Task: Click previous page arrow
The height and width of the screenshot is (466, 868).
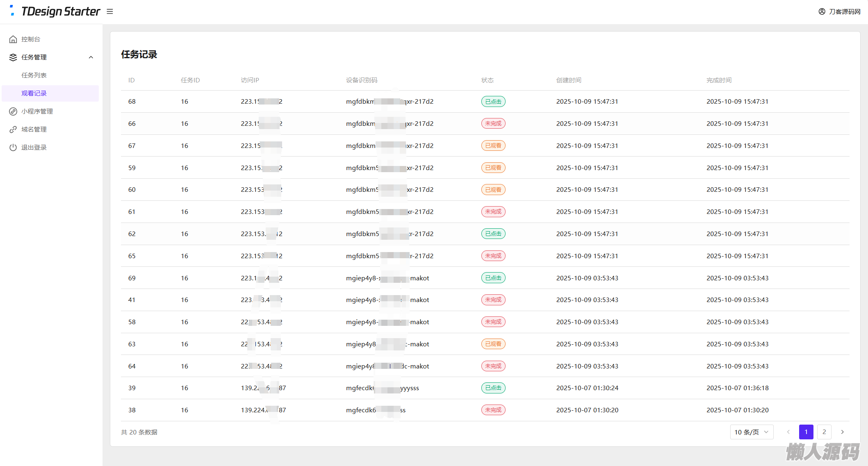Action: coord(788,432)
